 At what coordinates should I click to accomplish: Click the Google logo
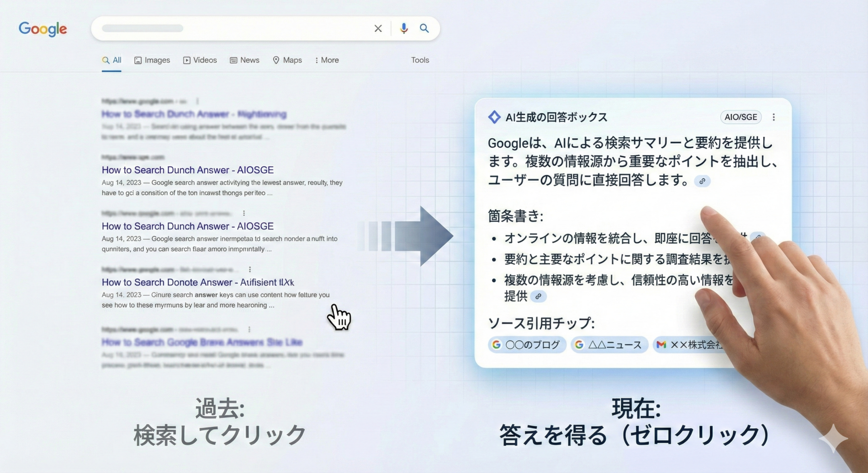[42, 29]
